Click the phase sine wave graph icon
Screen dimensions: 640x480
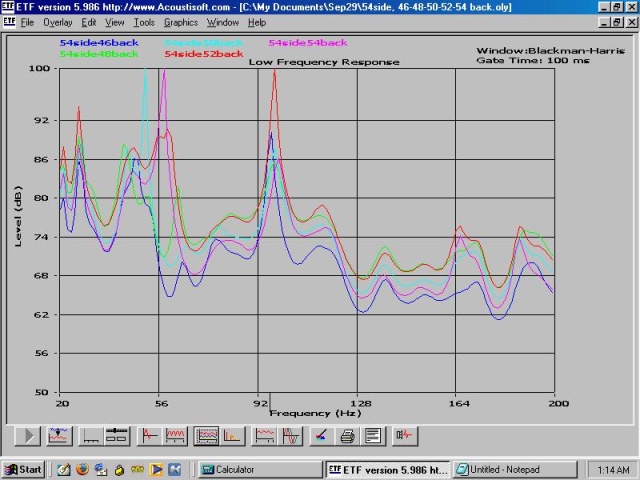pos(290,436)
